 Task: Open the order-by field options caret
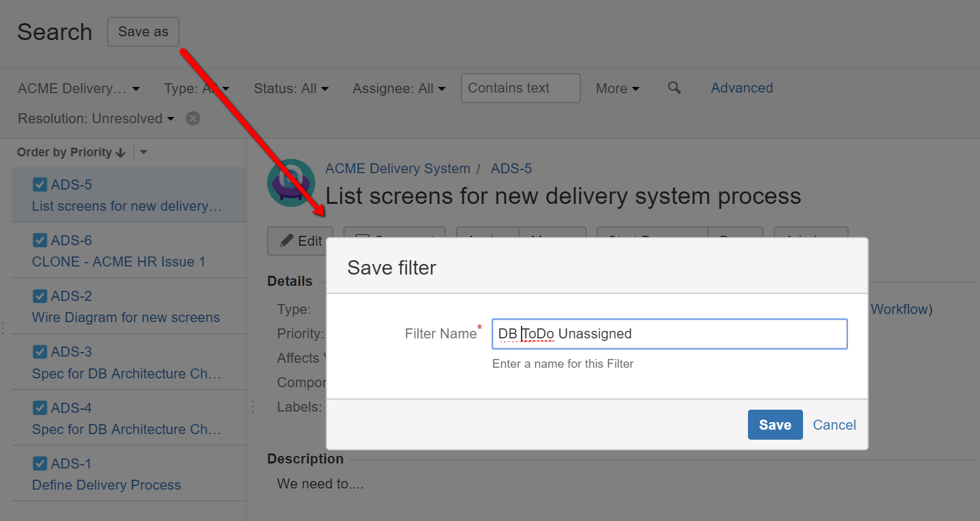click(x=143, y=152)
